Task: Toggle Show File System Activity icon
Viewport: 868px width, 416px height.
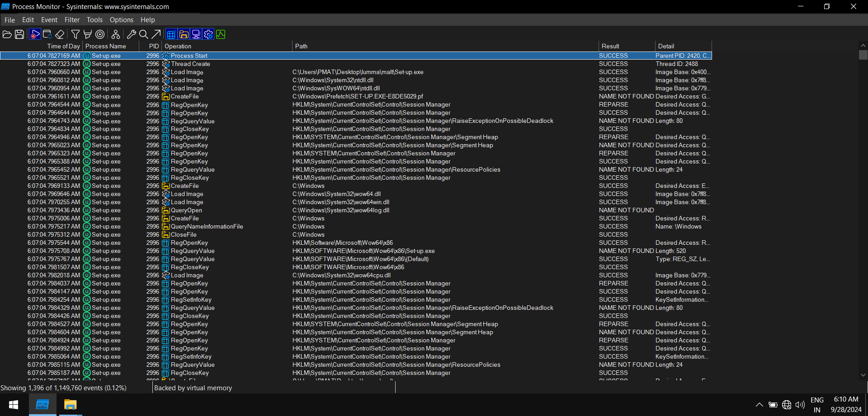Action: [x=184, y=34]
